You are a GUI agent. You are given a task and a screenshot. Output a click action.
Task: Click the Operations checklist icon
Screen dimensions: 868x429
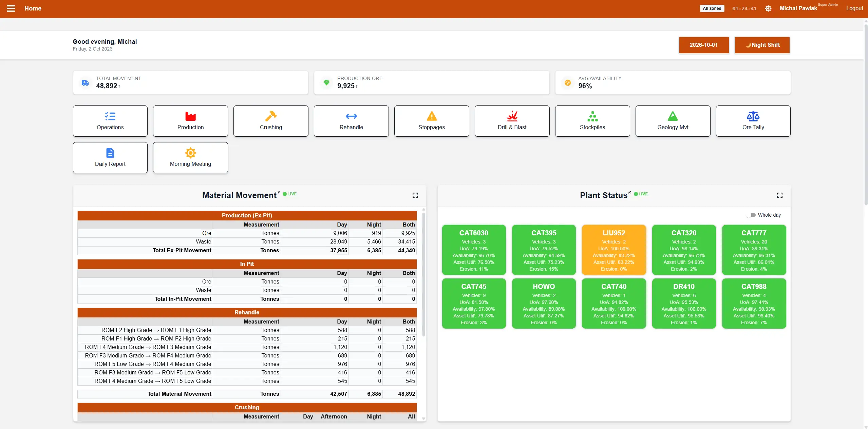click(x=110, y=116)
